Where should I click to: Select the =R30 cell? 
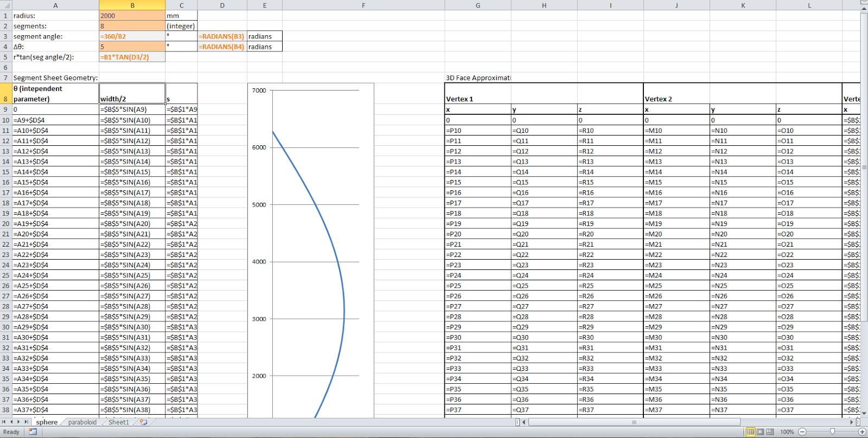point(610,338)
